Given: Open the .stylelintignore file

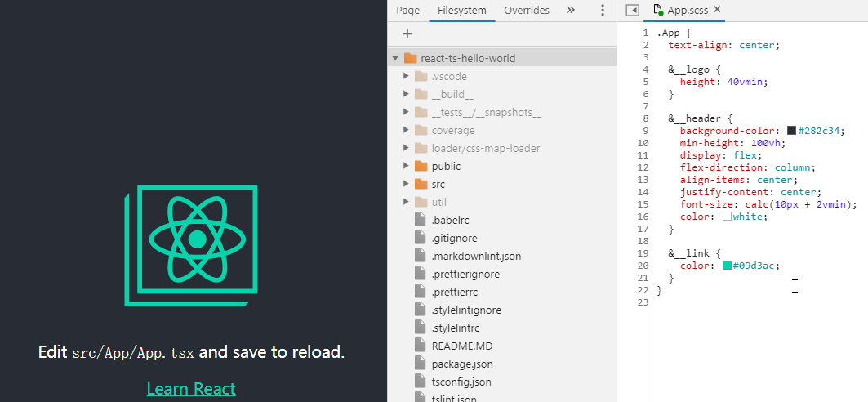Looking at the screenshot, I should click(x=466, y=310).
